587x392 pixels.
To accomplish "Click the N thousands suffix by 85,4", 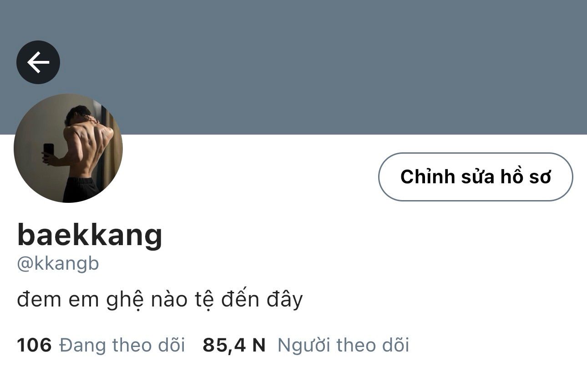I will 258,345.
